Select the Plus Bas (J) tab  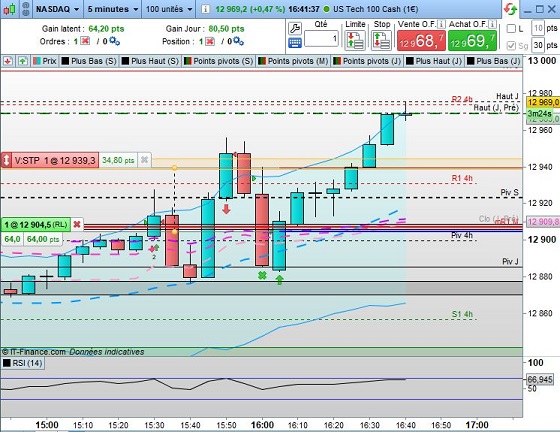coord(494,61)
